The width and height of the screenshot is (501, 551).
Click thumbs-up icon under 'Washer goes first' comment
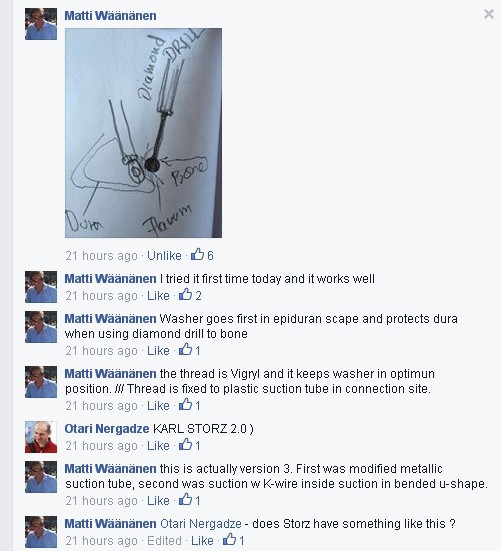pos(186,349)
